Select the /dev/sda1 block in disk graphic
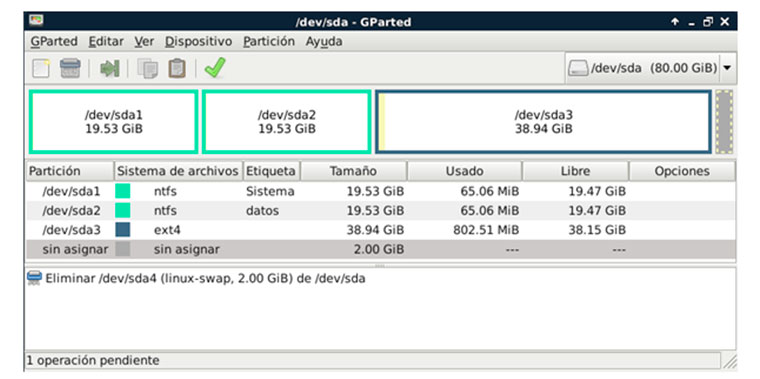 tap(114, 122)
